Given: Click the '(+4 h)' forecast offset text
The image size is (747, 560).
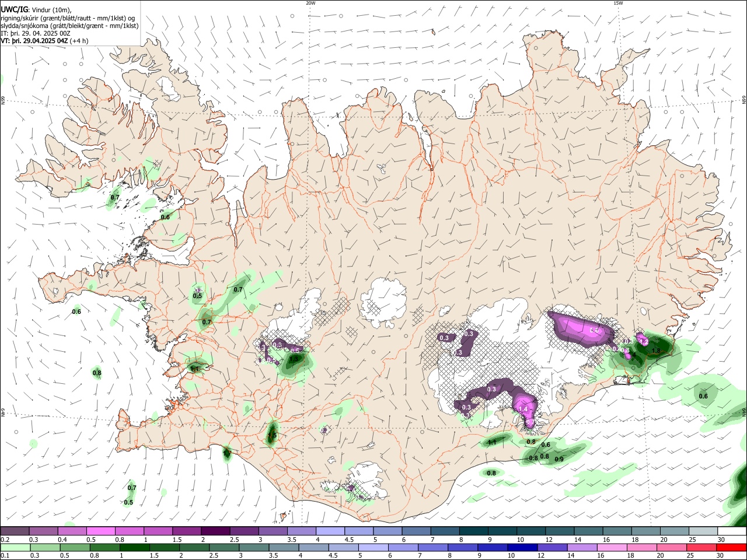Looking at the screenshot, I should pos(79,41).
